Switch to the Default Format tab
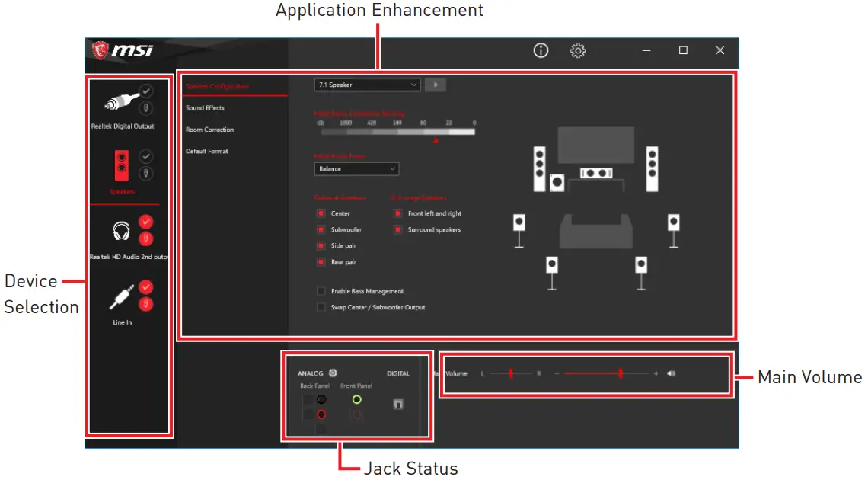This screenshot has width=868, height=480. pyautogui.click(x=207, y=151)
